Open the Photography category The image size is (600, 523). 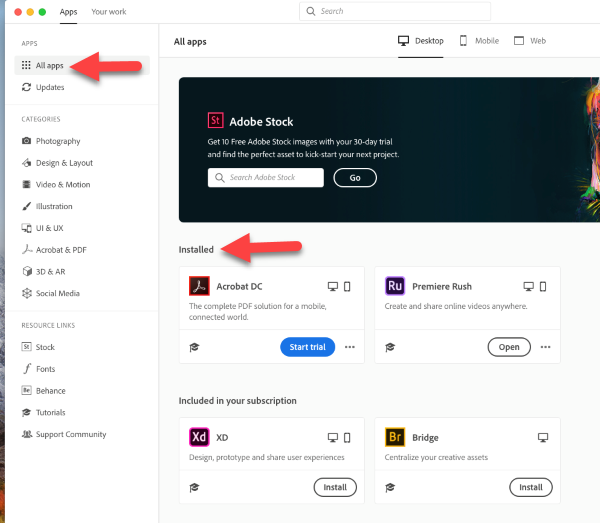coord(58,141)
